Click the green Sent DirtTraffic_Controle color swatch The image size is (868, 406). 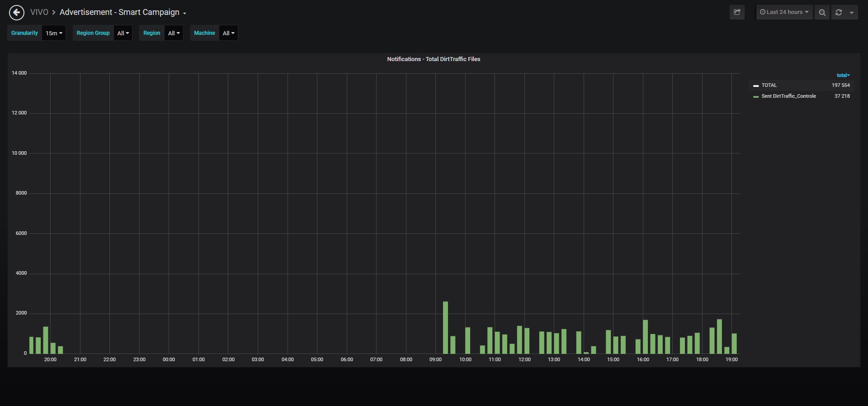[x=756, y=96]
